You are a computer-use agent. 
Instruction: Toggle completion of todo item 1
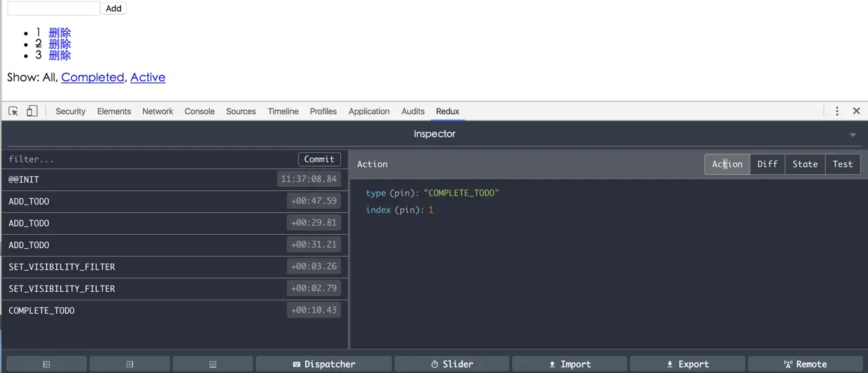[39, 33]
